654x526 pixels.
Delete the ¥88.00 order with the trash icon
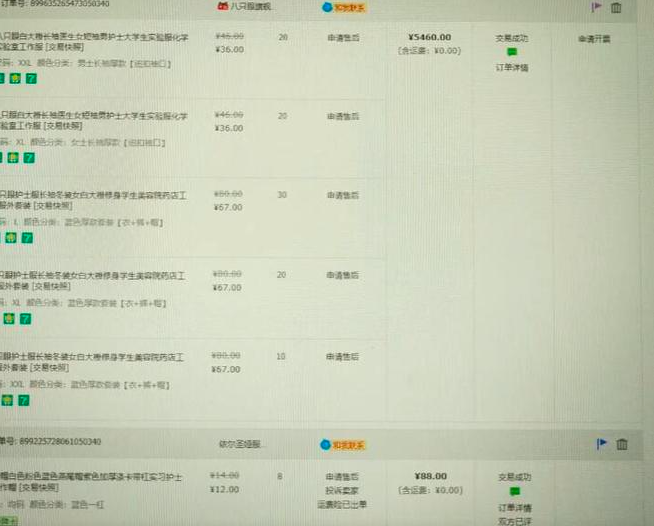pos(622,444)
